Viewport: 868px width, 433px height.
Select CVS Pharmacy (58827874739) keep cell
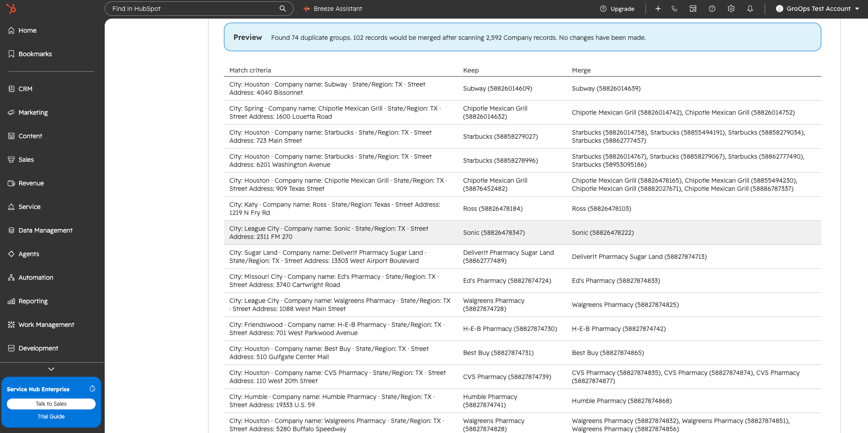(x=507, y=377)
